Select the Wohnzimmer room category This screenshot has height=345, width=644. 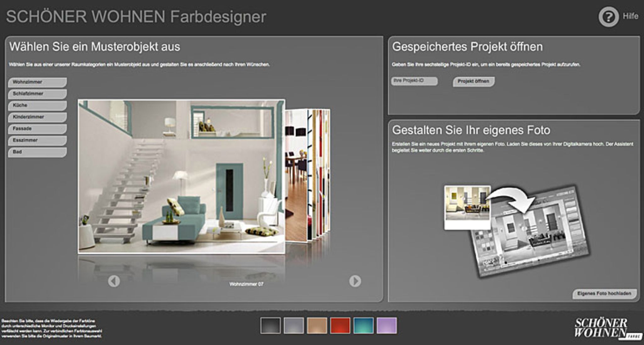37,82
